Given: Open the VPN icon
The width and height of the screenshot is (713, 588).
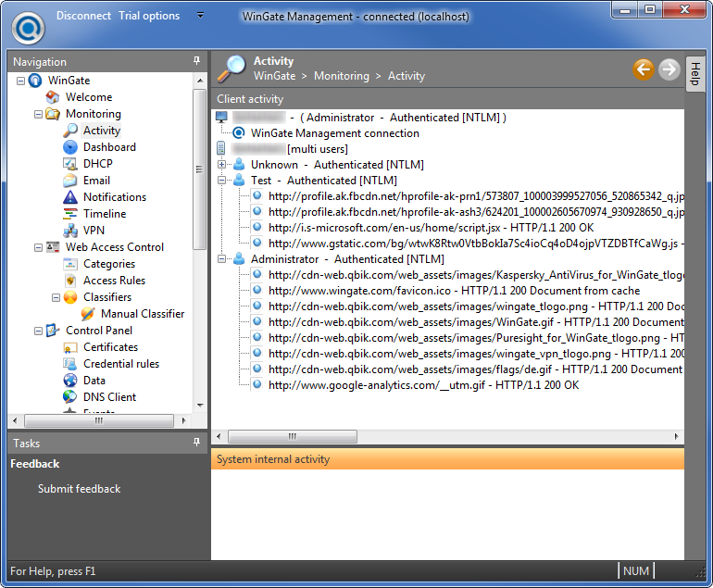Looking at the screenshot, I should (x=70, y=230).
